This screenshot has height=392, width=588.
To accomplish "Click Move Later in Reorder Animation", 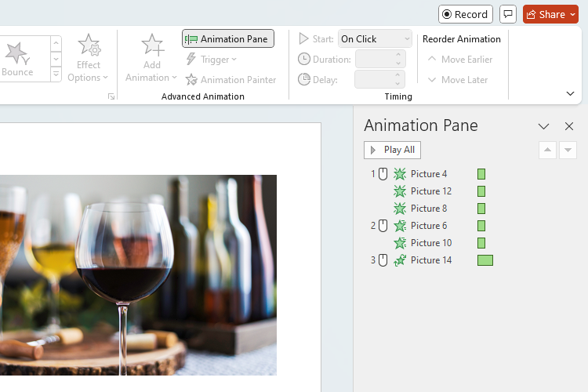I will (x=458, y=79).
